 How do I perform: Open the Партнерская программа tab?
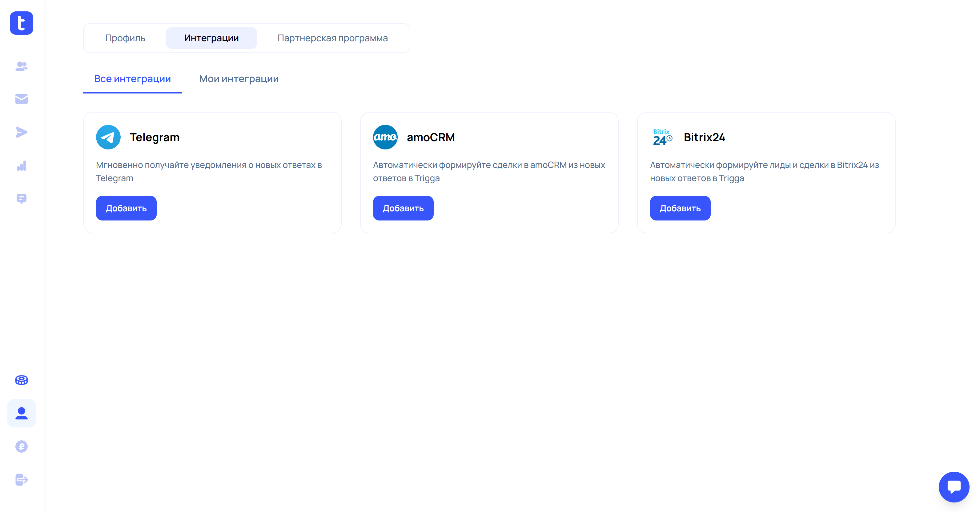coord(332,38)
